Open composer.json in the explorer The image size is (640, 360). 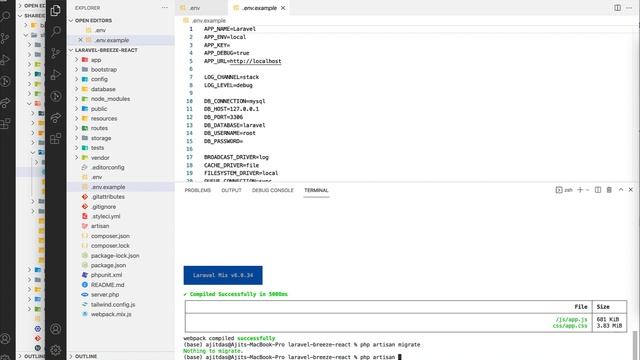click(x=110, y=236)
